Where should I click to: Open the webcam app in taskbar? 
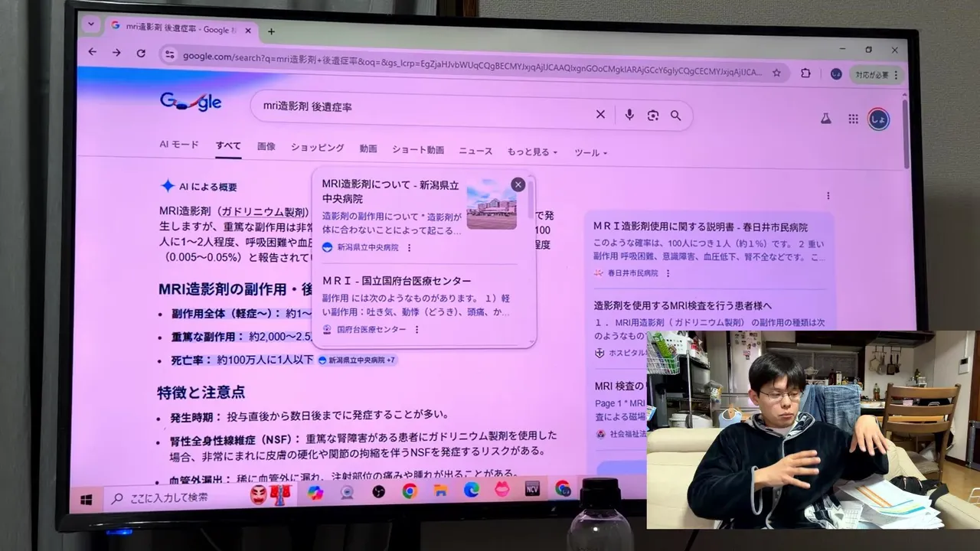(347, 492)
